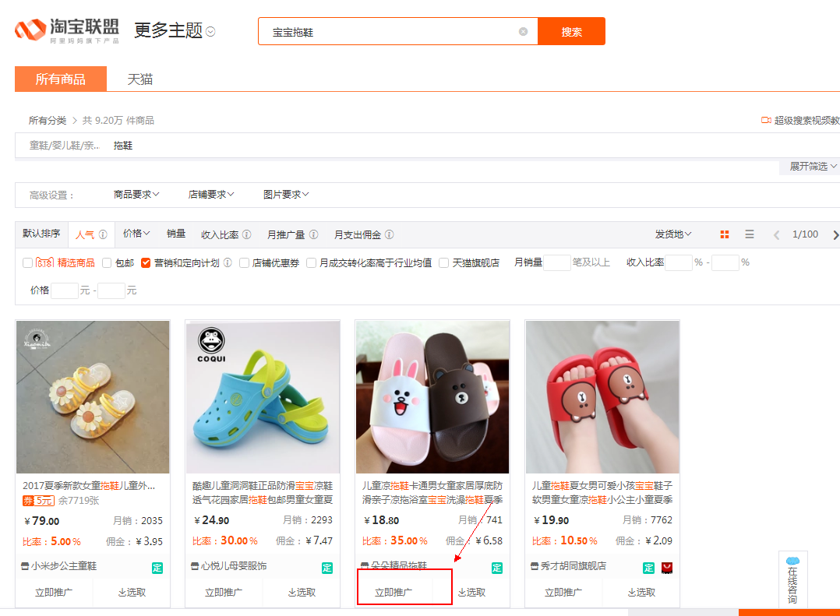Click the 定 badge on the 18.80 slipper card
Viewport: 840px width, 616px height.
[x=496, y=568]
